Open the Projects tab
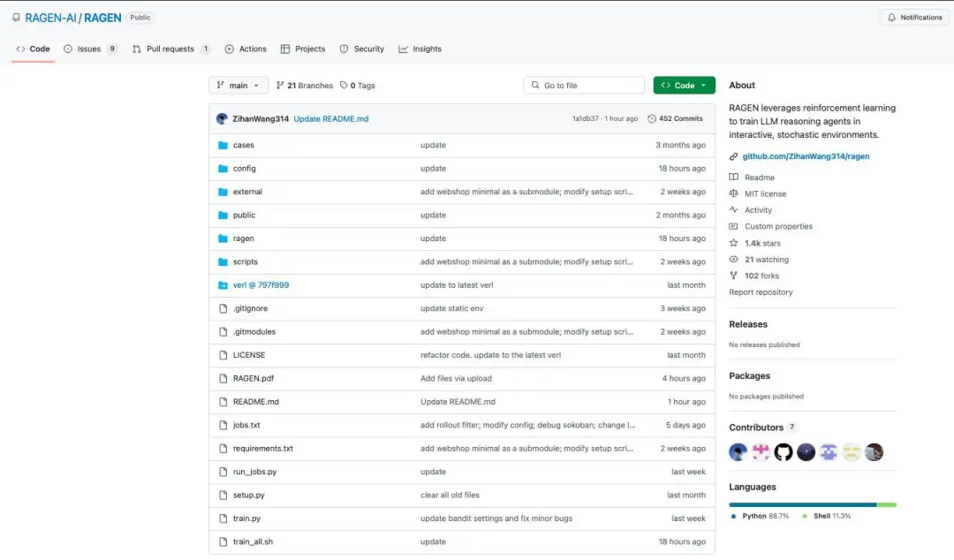 point(303,49)
